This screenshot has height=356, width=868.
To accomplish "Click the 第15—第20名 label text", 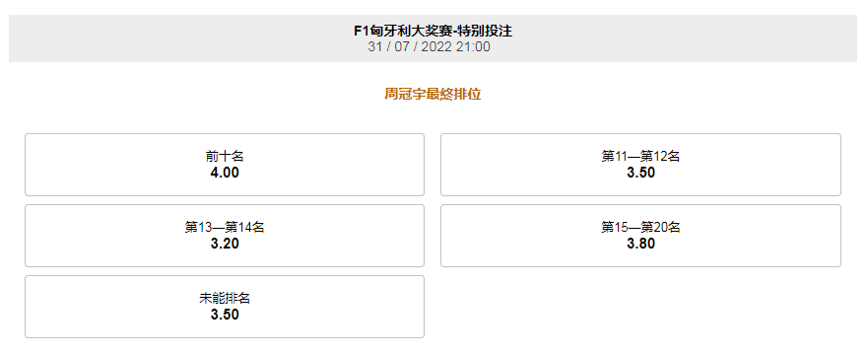I will 640,228.
